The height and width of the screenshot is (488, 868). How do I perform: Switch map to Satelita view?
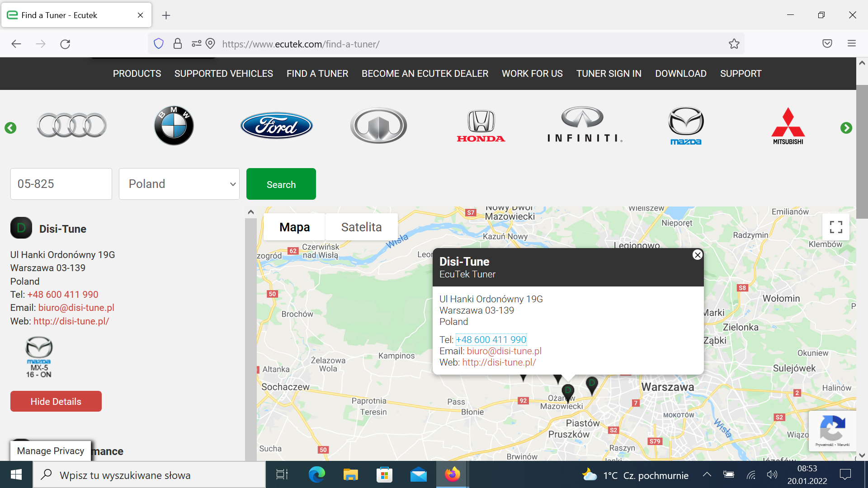coord(362,227)
